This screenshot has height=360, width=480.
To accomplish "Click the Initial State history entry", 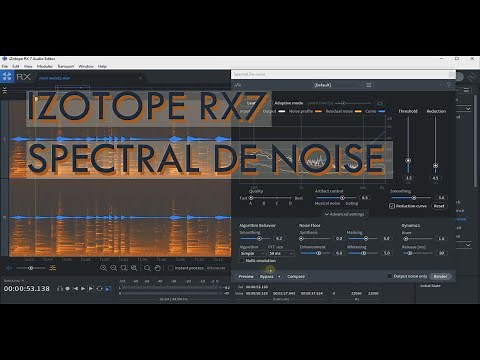I will (x=430, y=286).
